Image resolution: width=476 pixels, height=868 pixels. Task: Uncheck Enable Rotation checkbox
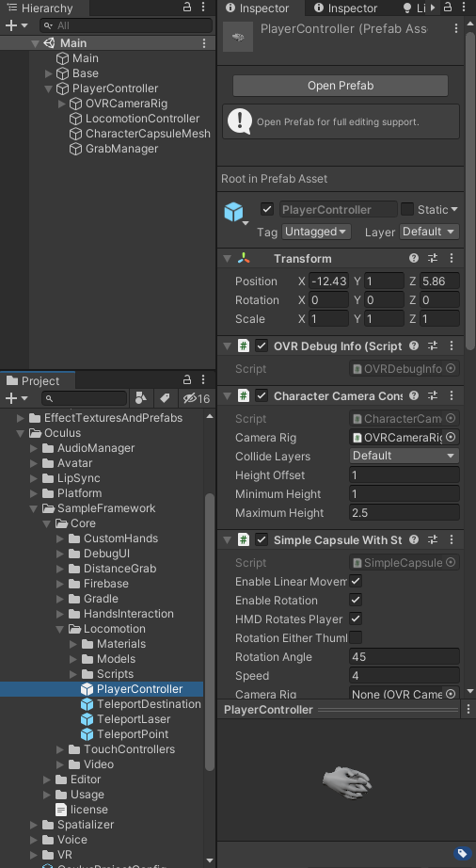coord(356,600)
